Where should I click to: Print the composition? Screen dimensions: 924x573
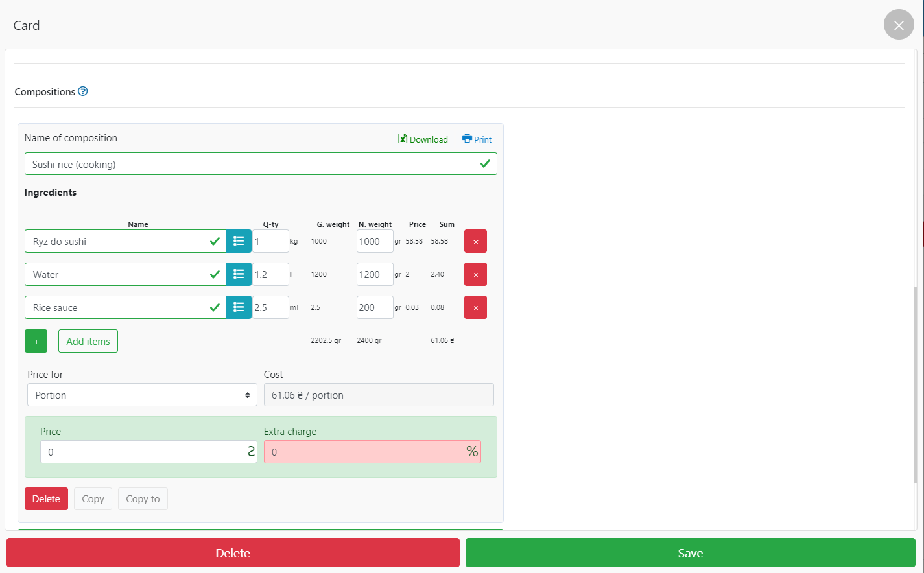477,139
